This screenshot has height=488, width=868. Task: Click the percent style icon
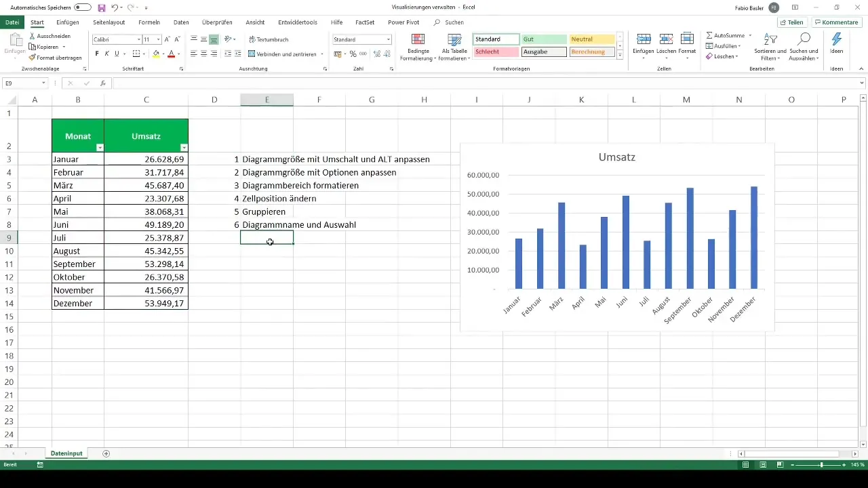[x=353, y=54]
